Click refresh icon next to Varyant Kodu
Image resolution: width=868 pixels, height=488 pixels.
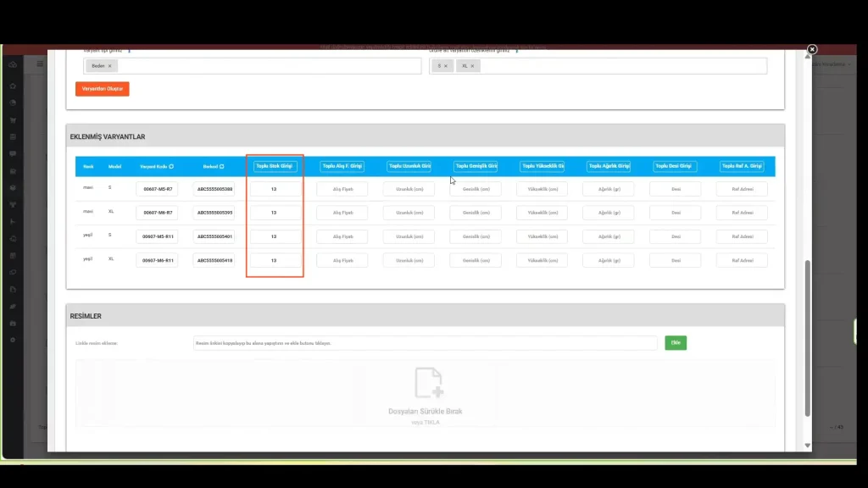coord(171,167)
